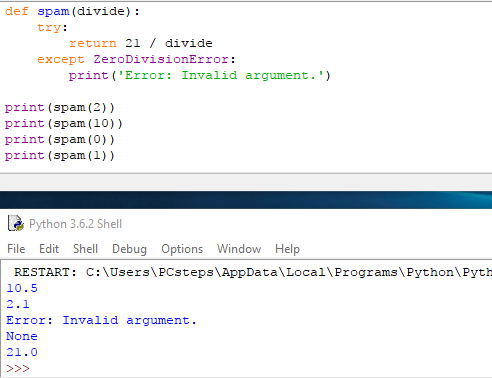Open the Edit menu
The height and width of the screenshot is (378, 492).
[x=49, y=249]
